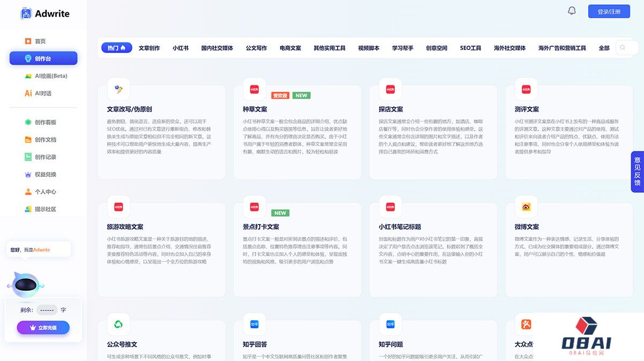Open the 探店文案 card title
Image resolution: width=644 pixels, height=361 pixels.
click(x=391, y=110)
